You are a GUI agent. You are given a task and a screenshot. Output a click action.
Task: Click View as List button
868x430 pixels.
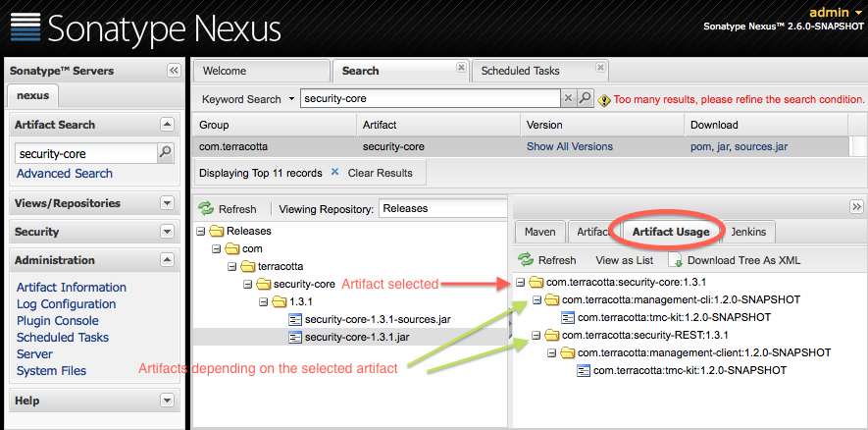[624, 260]
